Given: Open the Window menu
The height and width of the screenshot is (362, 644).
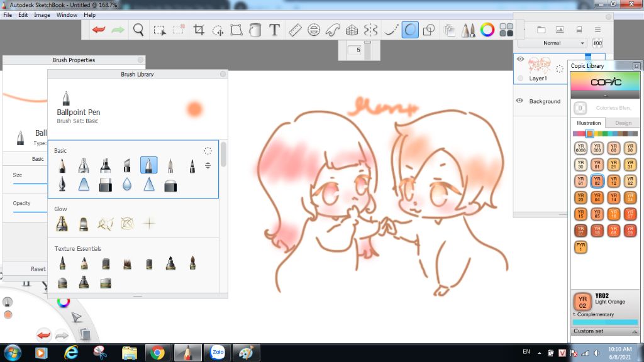Looking at the screenshot, I should (x=67, y=15).
